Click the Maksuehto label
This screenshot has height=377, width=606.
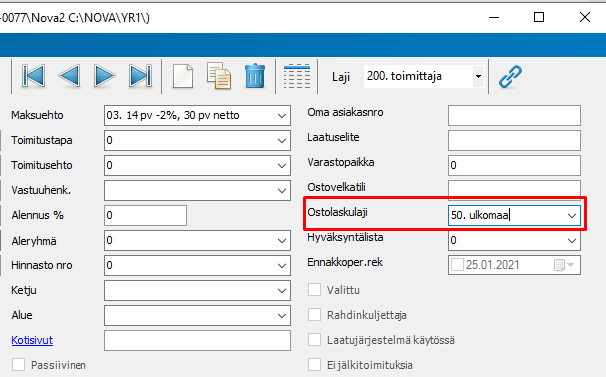[x=37, y=115]
